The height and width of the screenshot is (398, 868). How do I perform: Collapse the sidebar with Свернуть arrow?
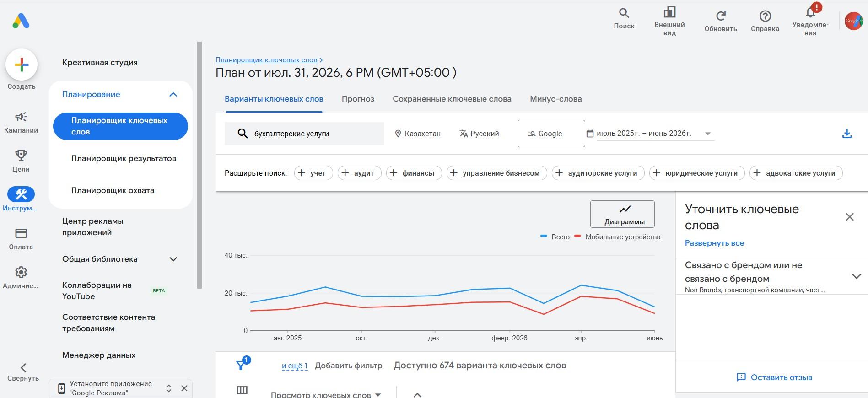(x=23, y=372)
